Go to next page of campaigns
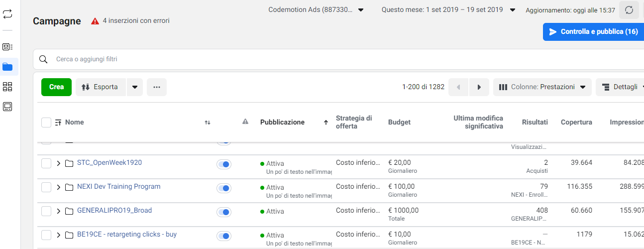The height and width of the screenshot is (249, 644). pos(479,87)
